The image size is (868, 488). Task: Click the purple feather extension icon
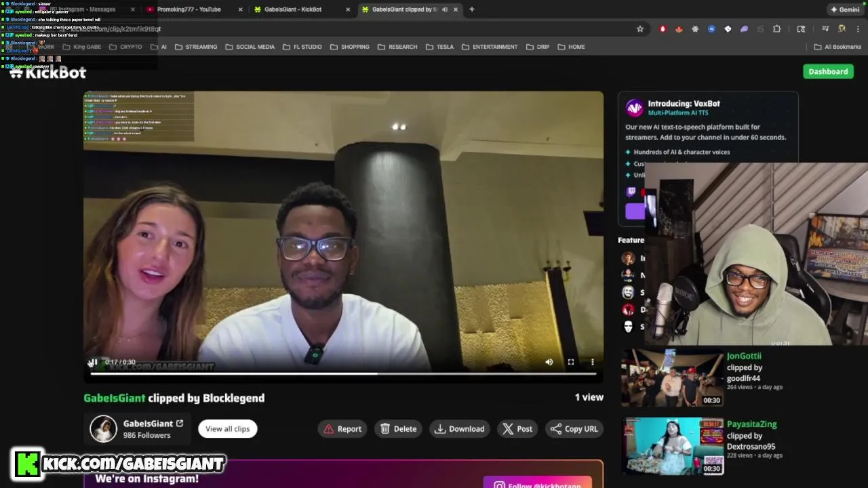tap(744, 28)
